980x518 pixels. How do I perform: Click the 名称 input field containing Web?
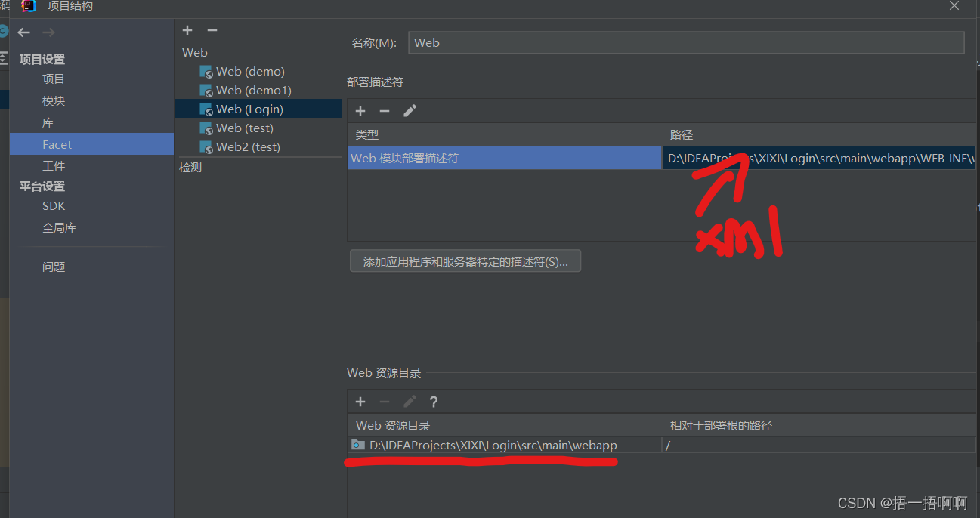click(686, 43)
